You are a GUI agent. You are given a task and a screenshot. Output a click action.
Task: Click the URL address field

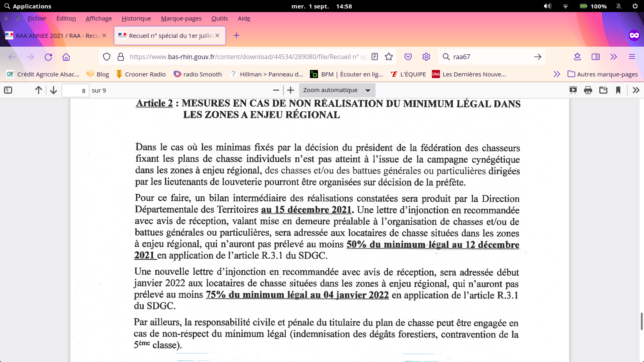coord(248,57)
